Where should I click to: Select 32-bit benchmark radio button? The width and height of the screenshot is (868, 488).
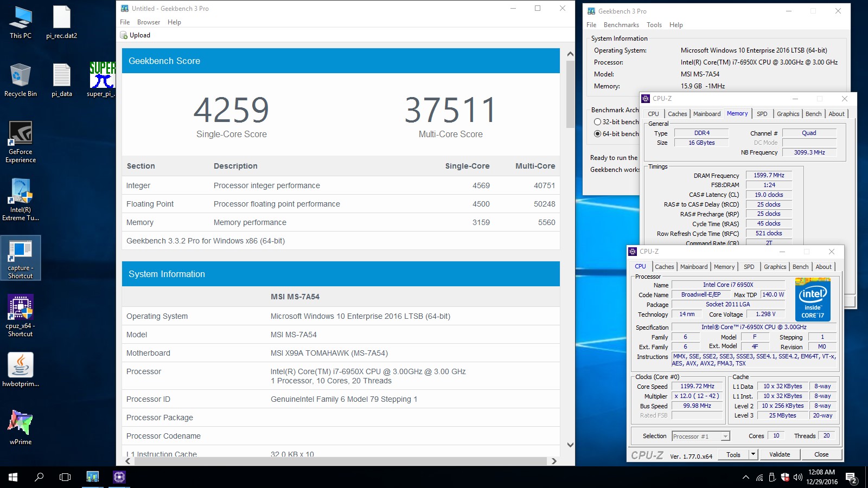click(597, 122)
